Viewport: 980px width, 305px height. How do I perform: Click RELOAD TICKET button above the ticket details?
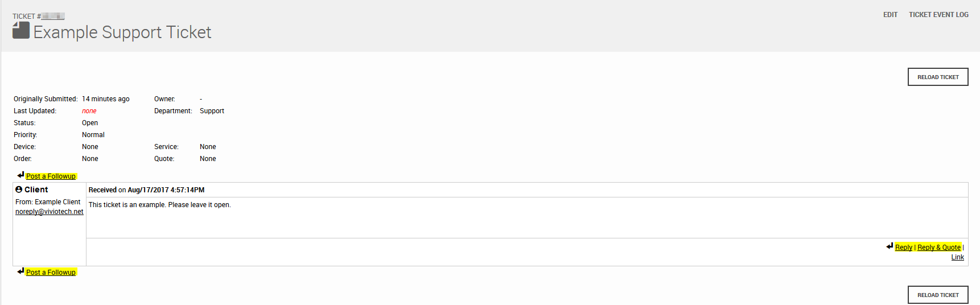938,77
